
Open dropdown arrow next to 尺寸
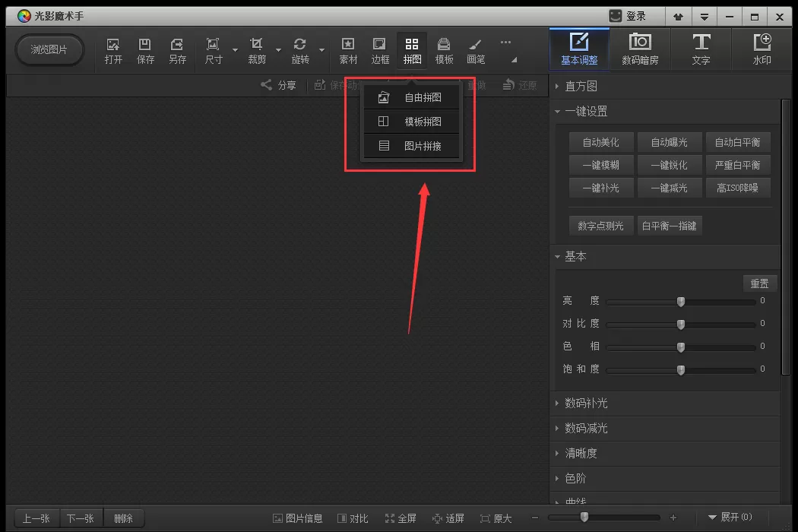(235, 50)
